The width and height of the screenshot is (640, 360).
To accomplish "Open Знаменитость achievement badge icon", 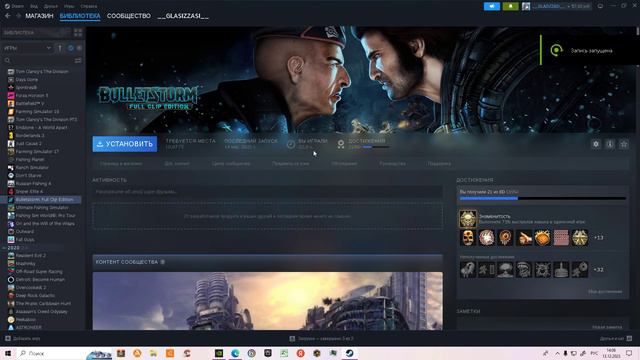I will [x=468, y=219].
